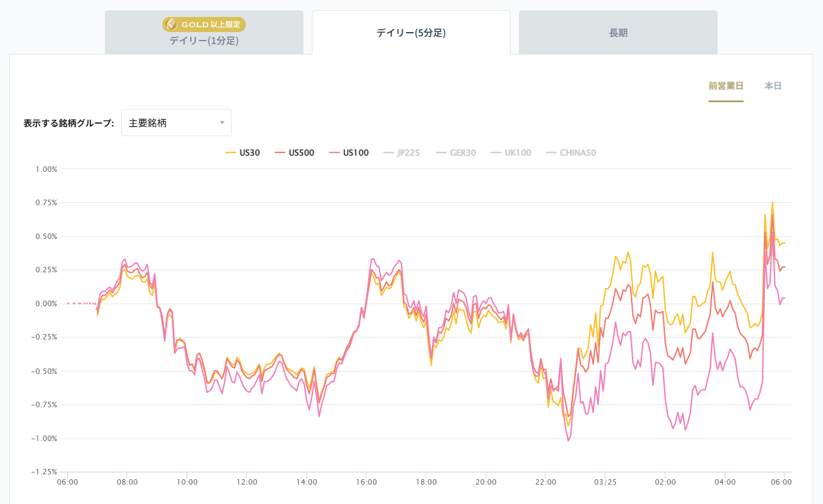The height and width of the screenshot is (504, 823).
Task: Click the 06:00 label on the time axis
Action: [68, 482]
